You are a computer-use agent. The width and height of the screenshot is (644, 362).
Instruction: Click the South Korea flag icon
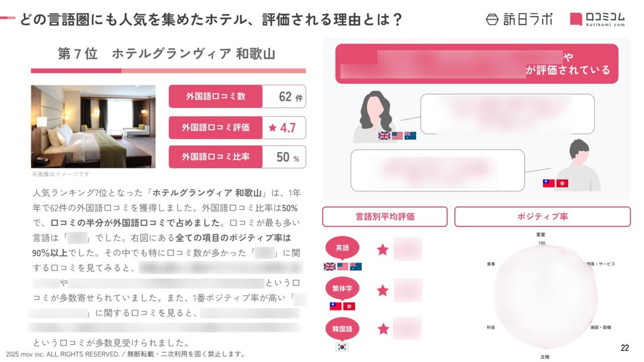tap(342, 347)
